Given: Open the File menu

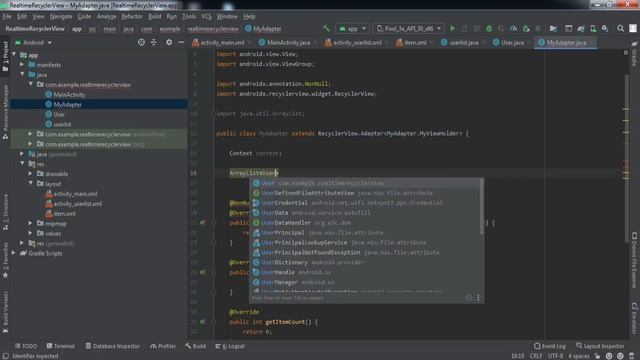Looking at the screenshot, I should tap(7, 16).
